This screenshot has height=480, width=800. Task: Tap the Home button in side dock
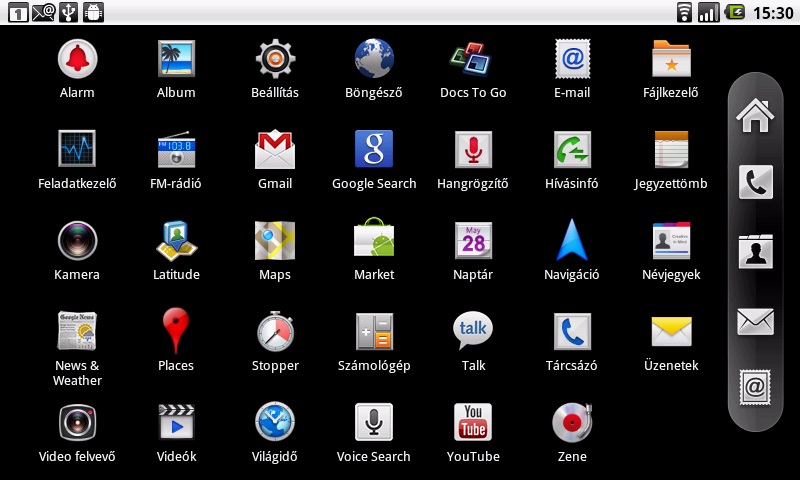pyautogui.click(x=756, y=115)
